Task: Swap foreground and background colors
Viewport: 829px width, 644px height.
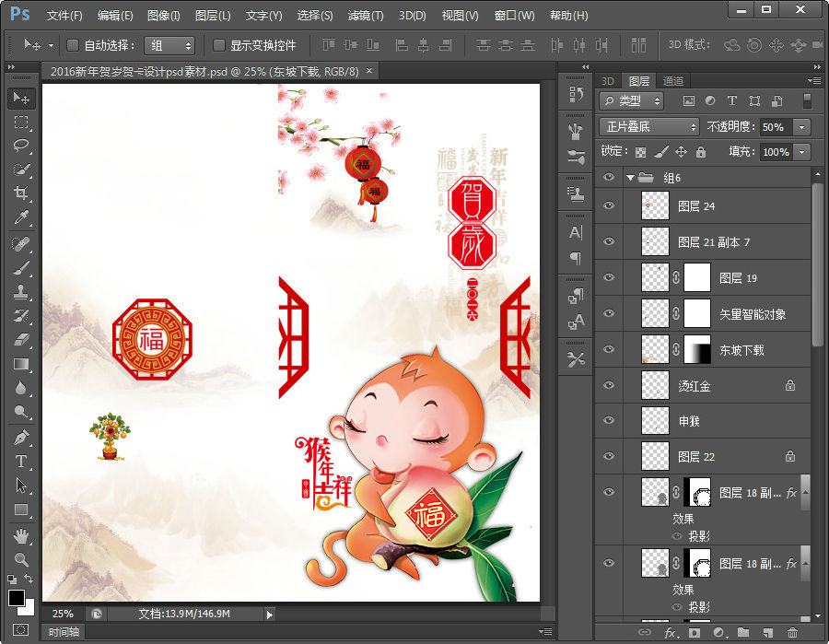Action: tap(29, 580)
